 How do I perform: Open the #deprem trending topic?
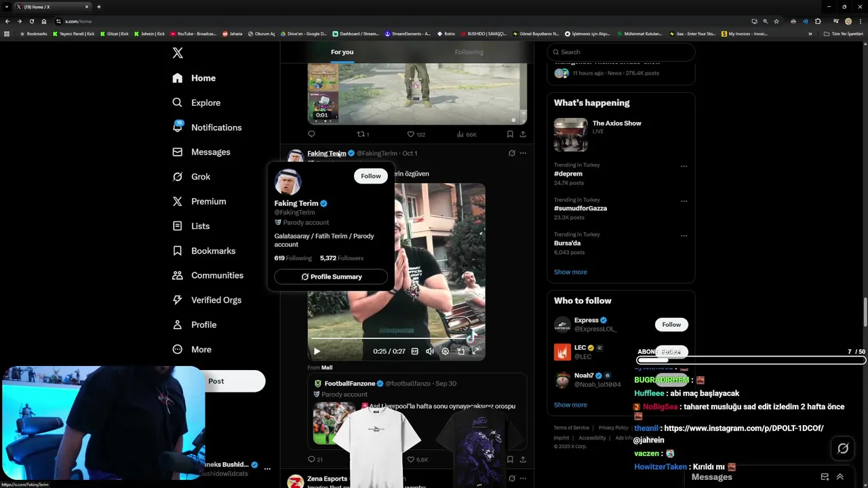click(568, 174)
